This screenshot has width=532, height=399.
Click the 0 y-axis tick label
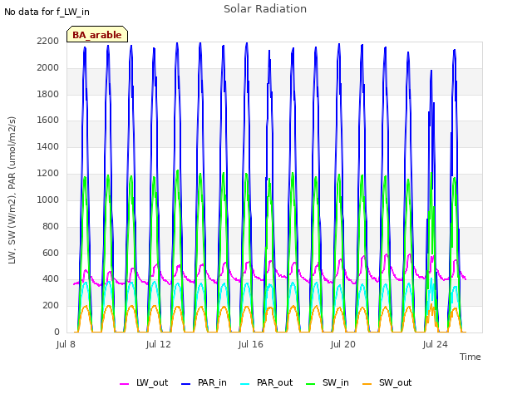tap(57, 332)
